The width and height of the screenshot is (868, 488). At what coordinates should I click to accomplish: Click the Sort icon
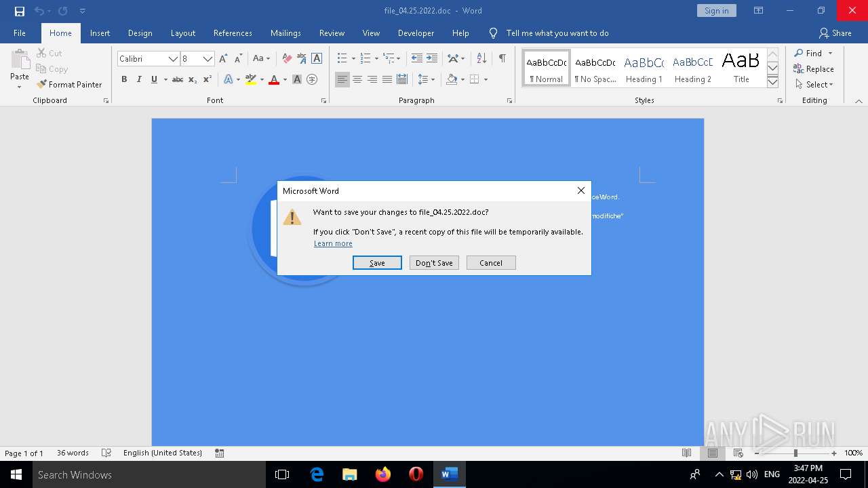coord(481,59)
